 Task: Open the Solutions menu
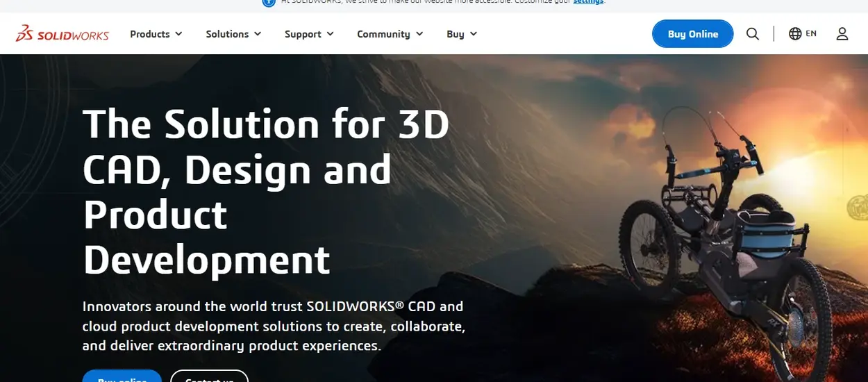[227, 34]
